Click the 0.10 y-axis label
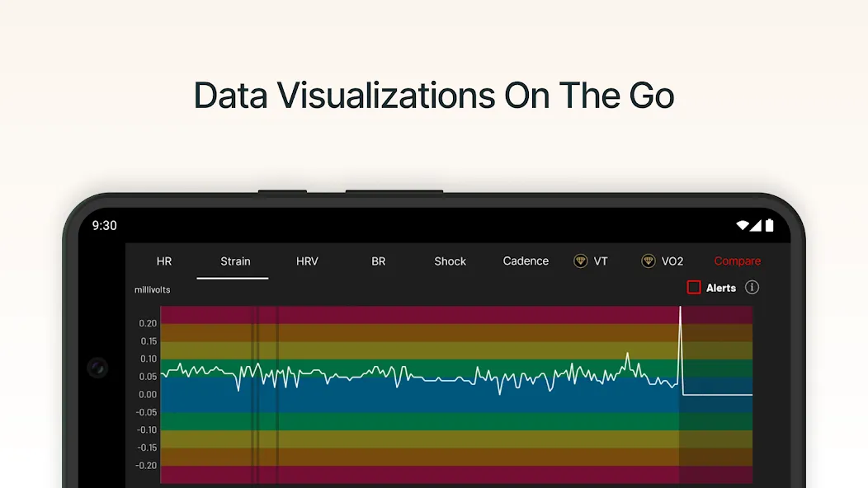868x488 pixels. click(x=148, y=359)
